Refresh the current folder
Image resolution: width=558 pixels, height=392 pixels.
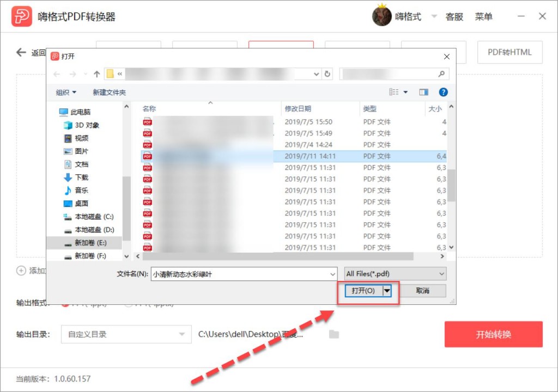(x=327, y=74)
